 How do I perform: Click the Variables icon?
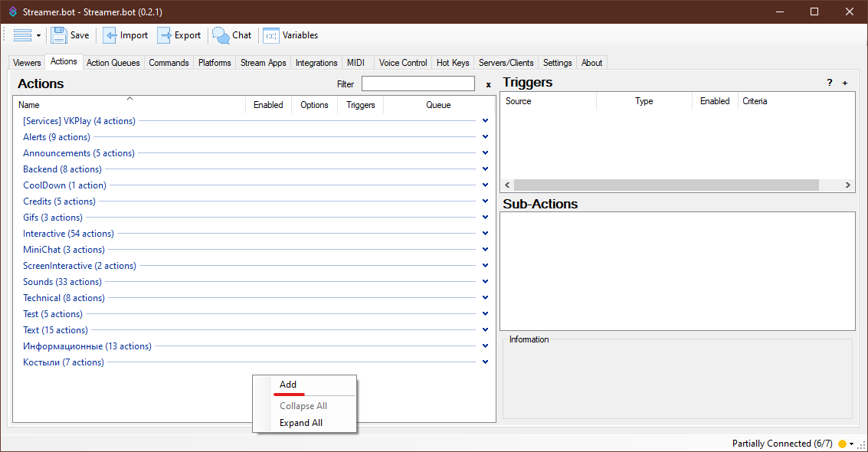click(270, 35)
